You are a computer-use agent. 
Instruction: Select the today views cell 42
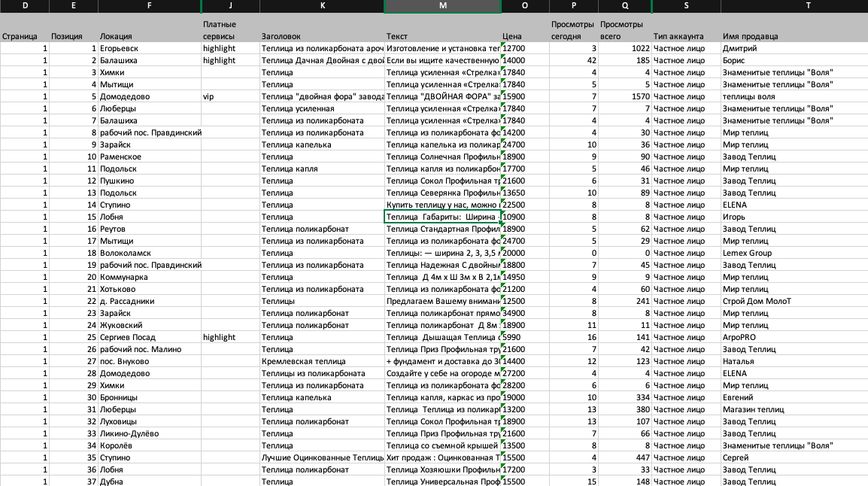(573, 60)
